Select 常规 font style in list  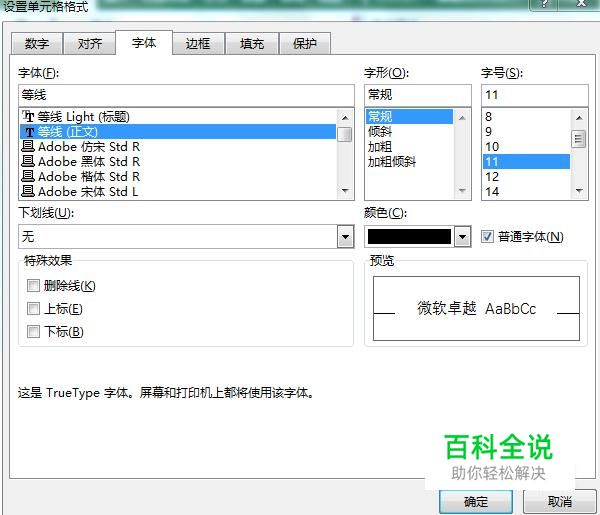[409, 117]
